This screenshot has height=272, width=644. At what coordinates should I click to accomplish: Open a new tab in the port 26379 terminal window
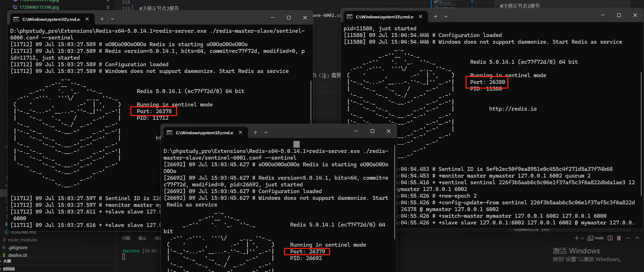click(255, 132)
